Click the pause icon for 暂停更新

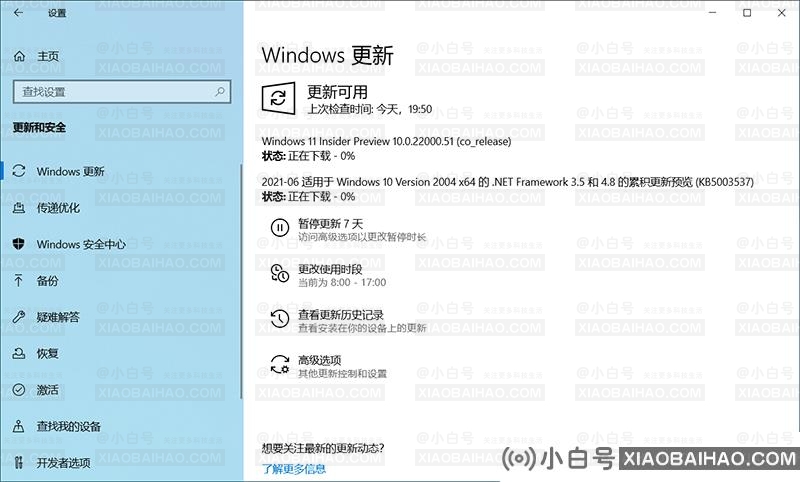point(280,227)
